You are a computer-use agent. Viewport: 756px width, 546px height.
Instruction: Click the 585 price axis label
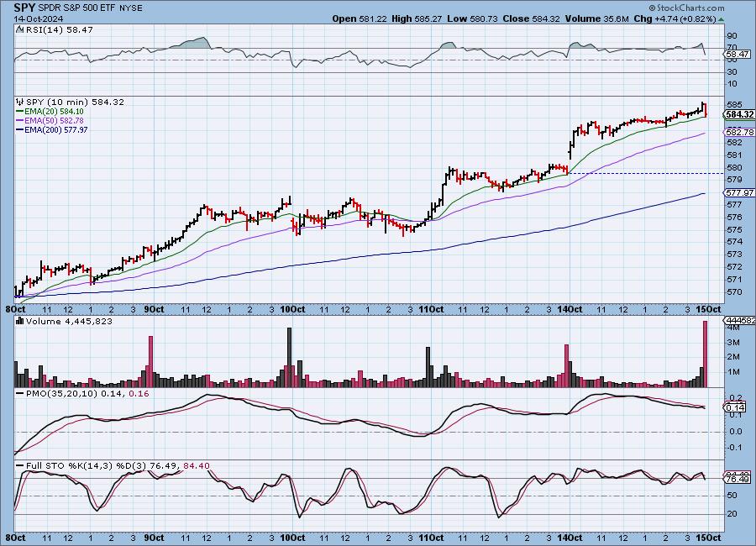coord(734,104)
